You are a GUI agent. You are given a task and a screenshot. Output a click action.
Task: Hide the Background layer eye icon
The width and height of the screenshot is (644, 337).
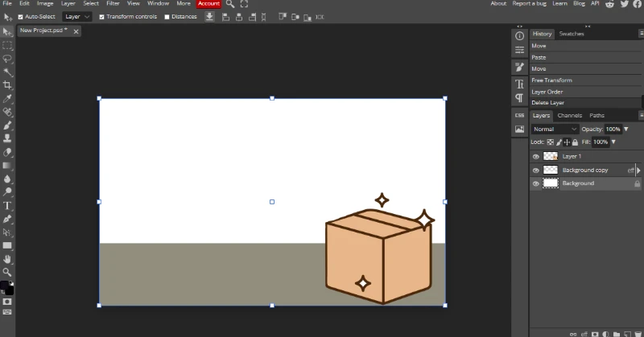(535, 183)
